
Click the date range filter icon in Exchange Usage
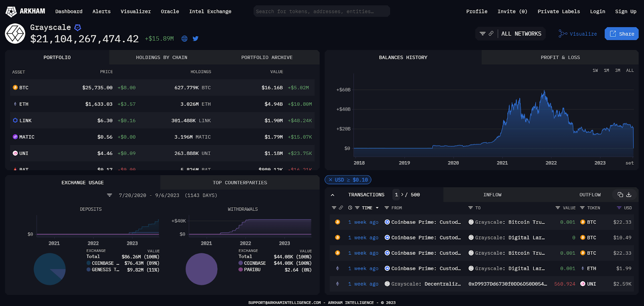[109, 195]
